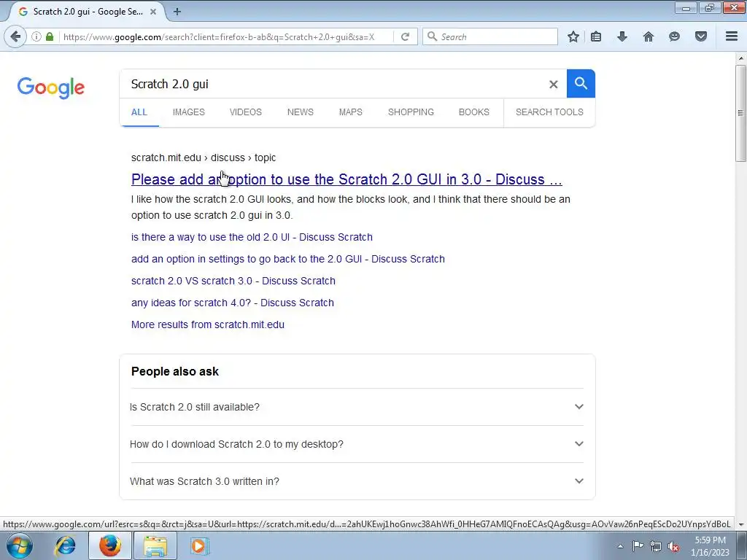747x560 pixels.
Task: Open 'Please add an option to use Scratch 2.0 GUI' result
Action: (347, 179)
